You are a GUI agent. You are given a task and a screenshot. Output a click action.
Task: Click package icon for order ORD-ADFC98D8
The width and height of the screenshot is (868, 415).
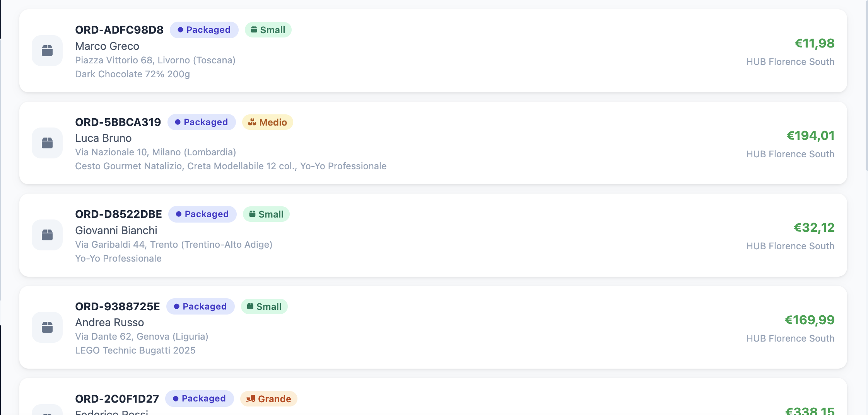(47, 51)
